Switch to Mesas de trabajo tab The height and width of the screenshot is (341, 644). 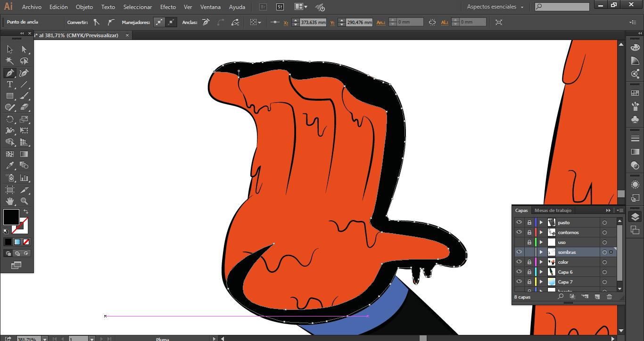pos(553,211)
